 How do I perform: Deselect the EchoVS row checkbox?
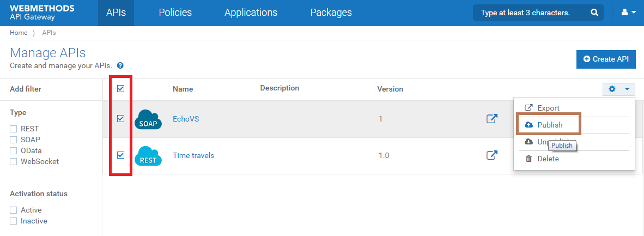click(x=121, y=119)
